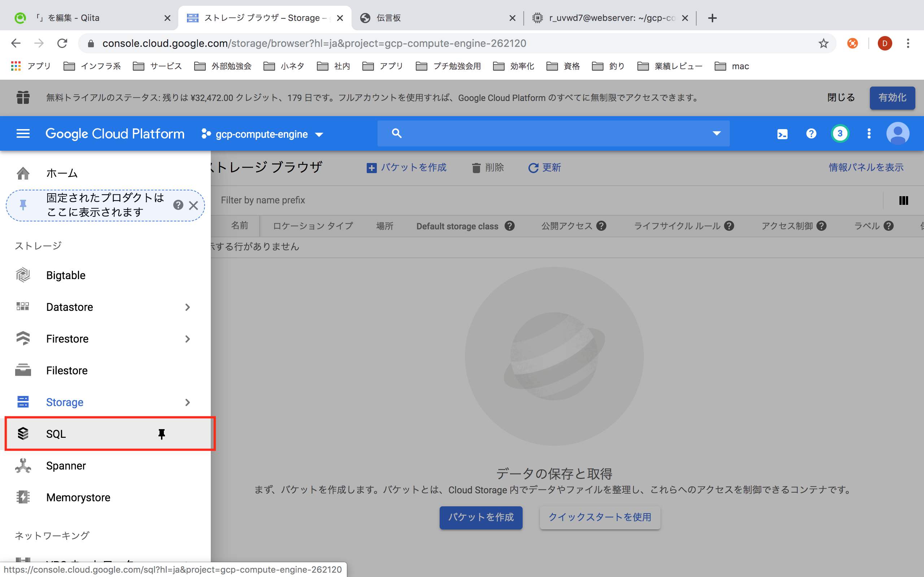Show help for Default storage class
Image resolution: width=924 pixels, height=577 pixels.
pyautogui.click(x=509, y=226)
